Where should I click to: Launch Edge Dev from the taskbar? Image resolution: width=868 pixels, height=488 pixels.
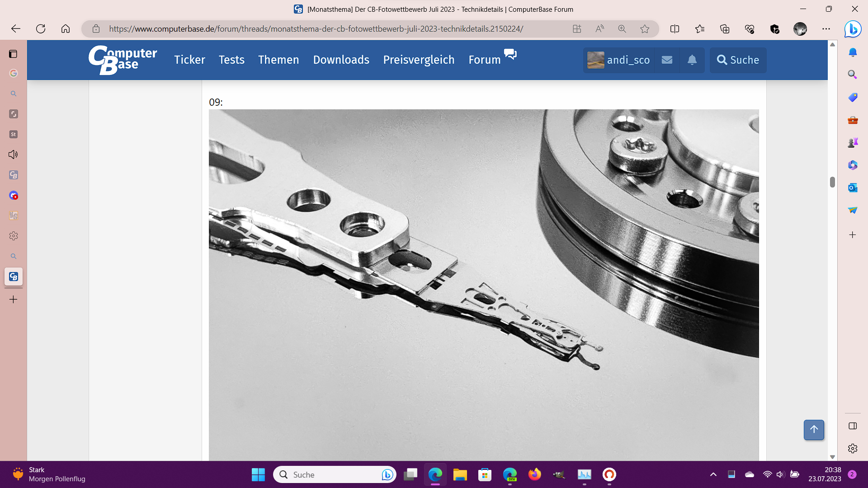click(510, 475)
